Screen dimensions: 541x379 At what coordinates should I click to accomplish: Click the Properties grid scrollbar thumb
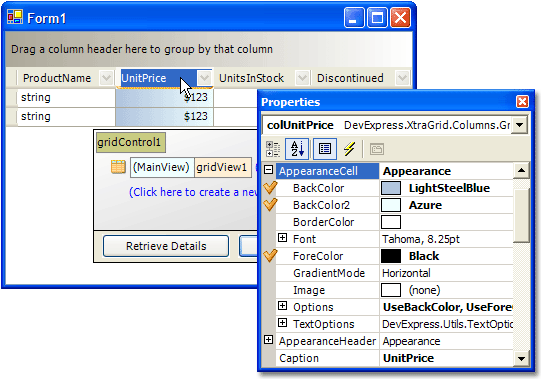(521, 216)
